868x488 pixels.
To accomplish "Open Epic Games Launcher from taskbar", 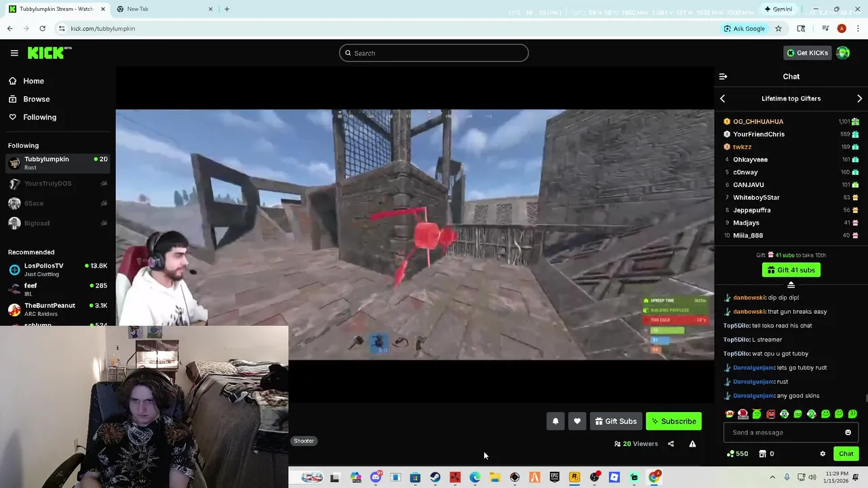I will click(x=555, y=478).
